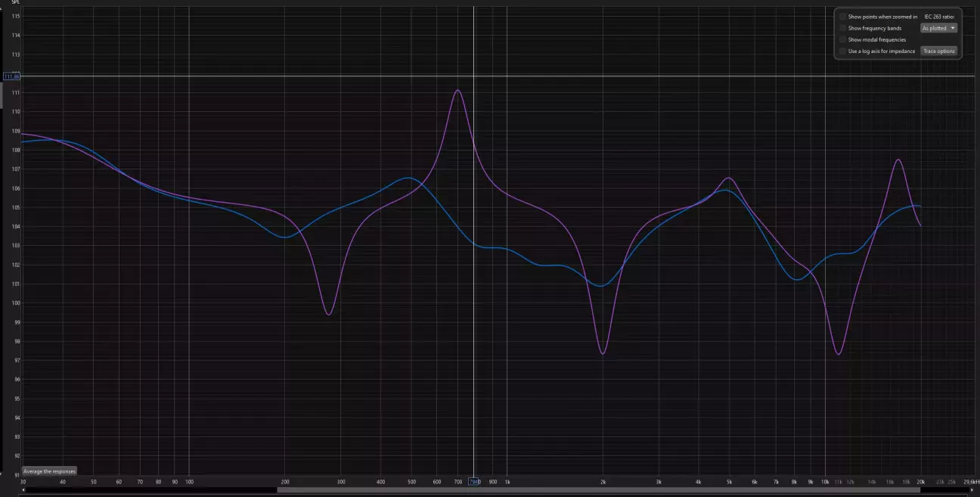Click the vertical scrollbar up arrow

2,10
